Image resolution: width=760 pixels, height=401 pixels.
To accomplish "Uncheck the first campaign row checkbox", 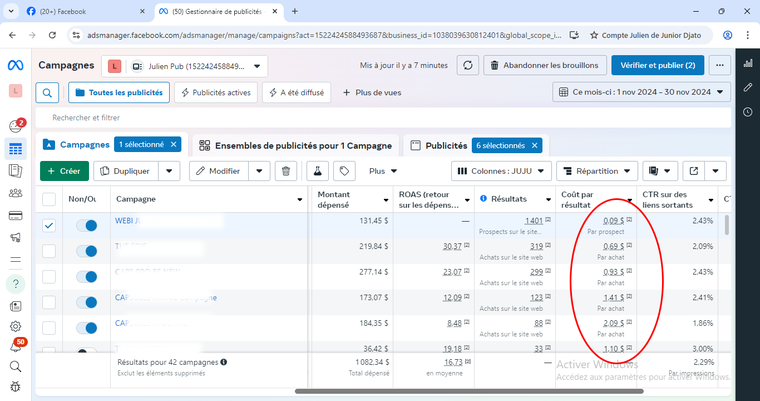I will pyautogui.click(x=49, y=226).
